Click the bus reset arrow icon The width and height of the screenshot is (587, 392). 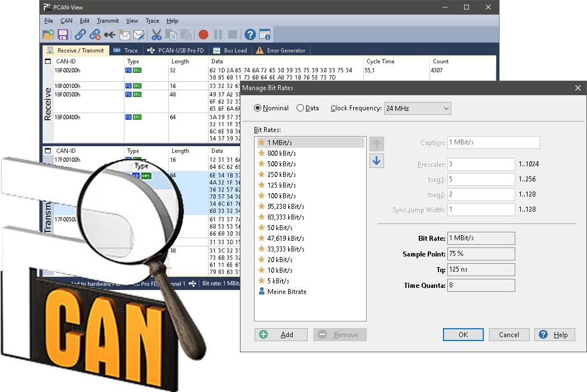110,35
